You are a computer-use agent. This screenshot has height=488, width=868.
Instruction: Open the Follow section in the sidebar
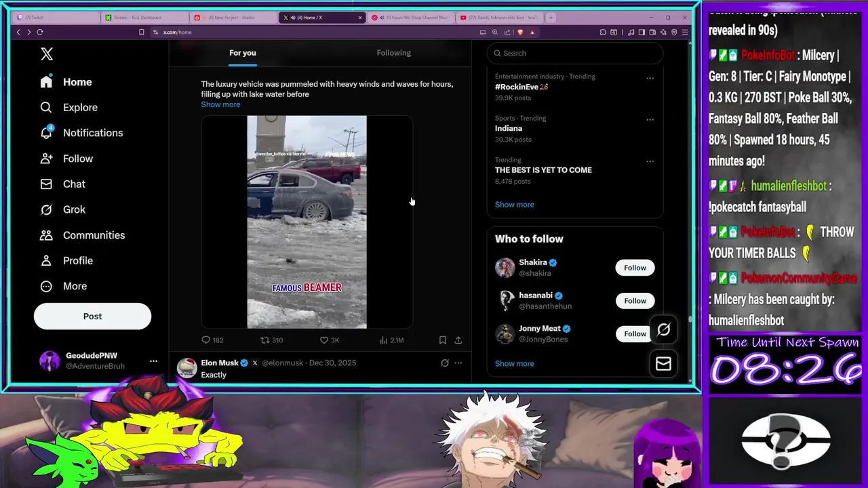tap(66, 159)
